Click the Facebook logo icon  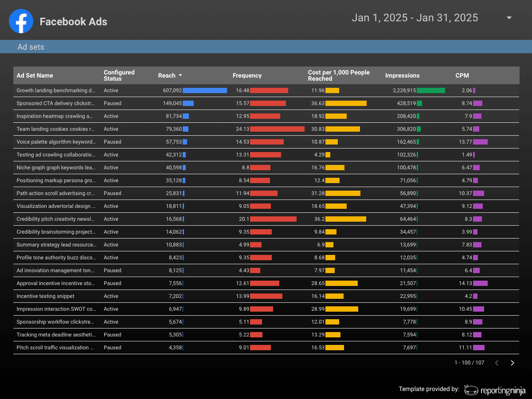coord(21,21)
